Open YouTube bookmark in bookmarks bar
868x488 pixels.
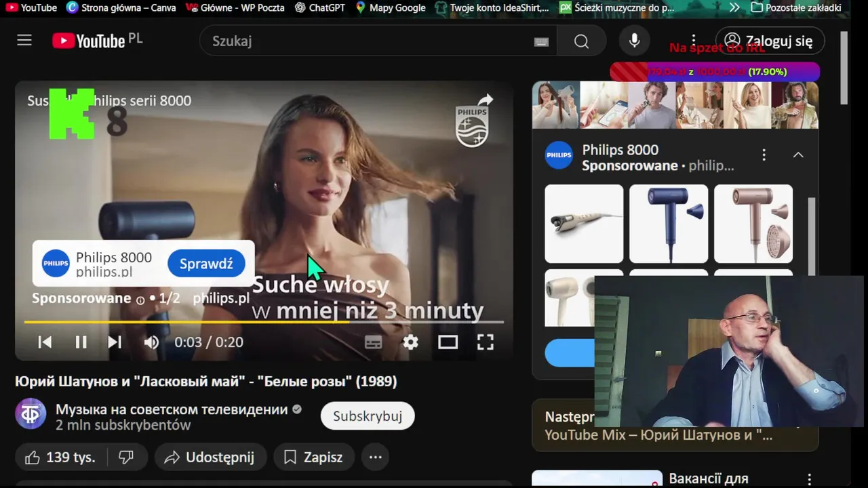[x=31, y=7]
